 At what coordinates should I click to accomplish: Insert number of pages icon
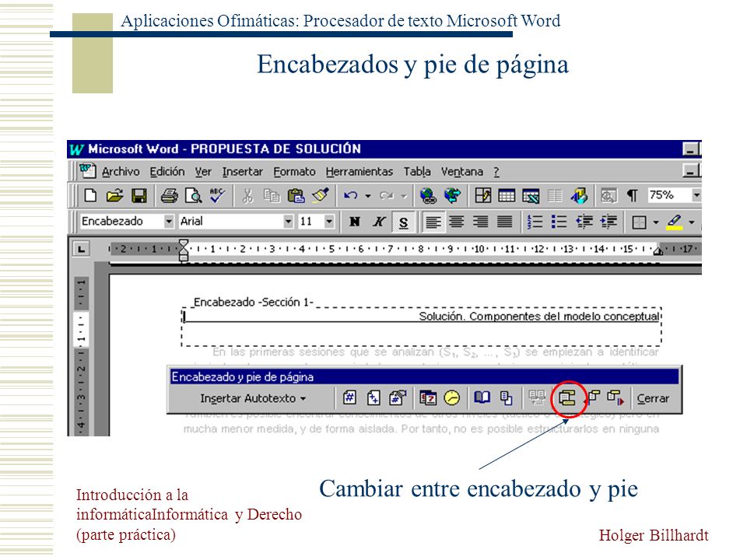tap(373, 397)
